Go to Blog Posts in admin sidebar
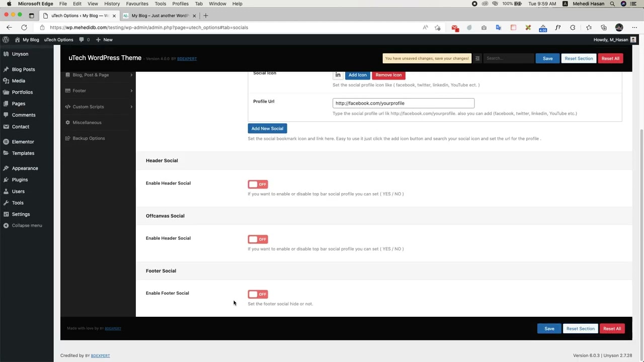The width and height of the screenshot is (644, 362). (x=27, y=69)
